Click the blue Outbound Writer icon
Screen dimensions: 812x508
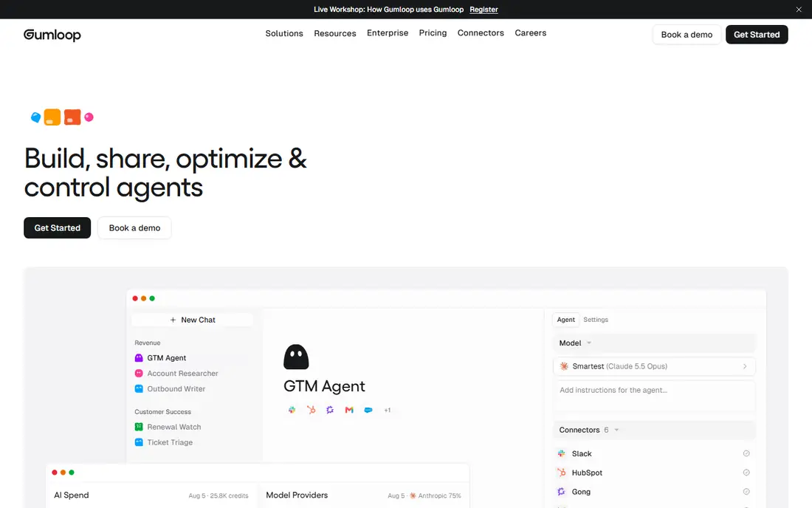pyautogui.click(x=139, y=389)
